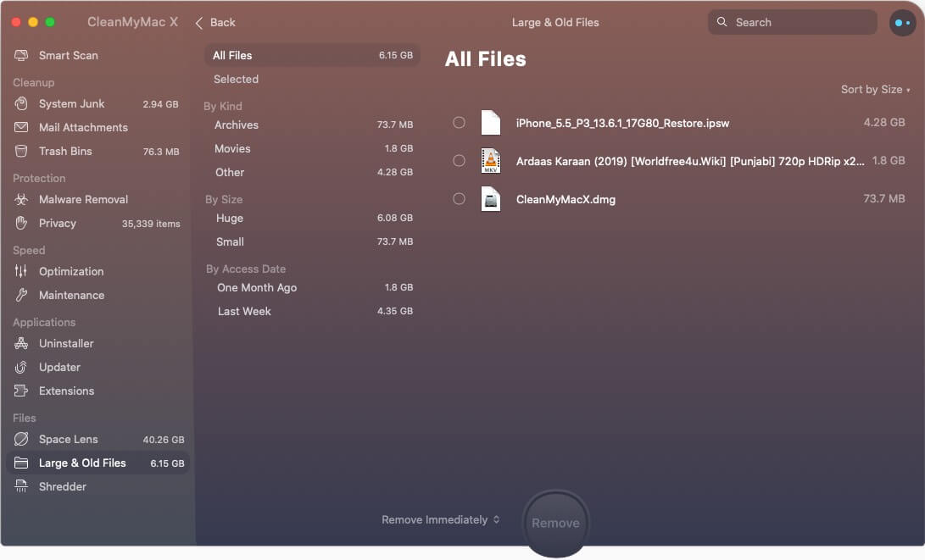Select the CleanMyMacX.dmg checkbox
The height and width of the screenshot is (560, 925).
click(459, 198)
